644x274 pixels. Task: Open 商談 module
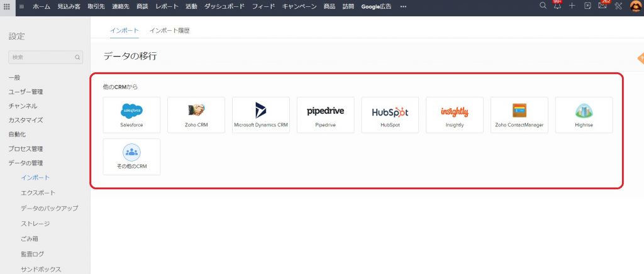[142, 6]
